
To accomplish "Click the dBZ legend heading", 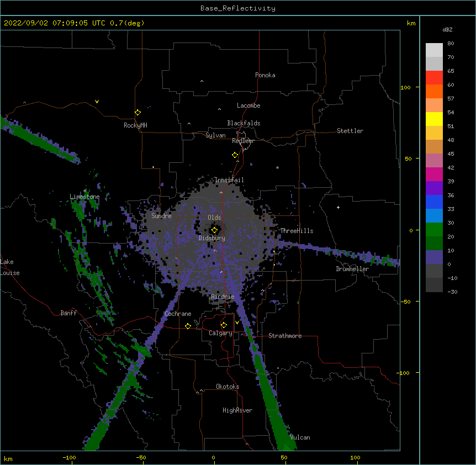I will point(447,30).
